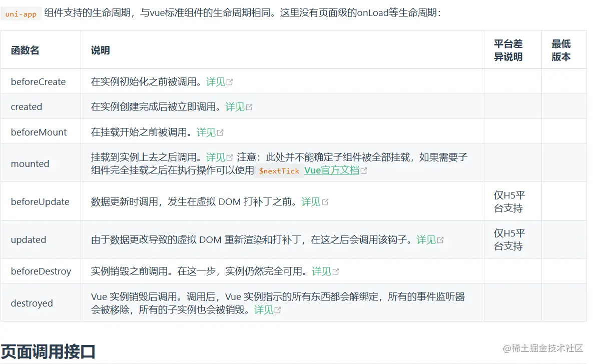This screenshot has width=594, height=364.
Task: Select the beforeUpdate function name cell
Action: (41, 201)
